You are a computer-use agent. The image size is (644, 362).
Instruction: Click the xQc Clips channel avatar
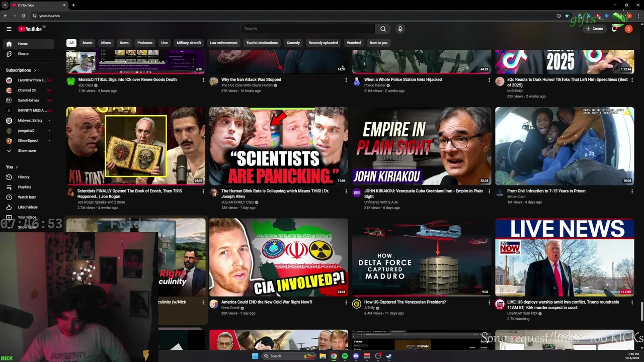(x=71, y=81)
